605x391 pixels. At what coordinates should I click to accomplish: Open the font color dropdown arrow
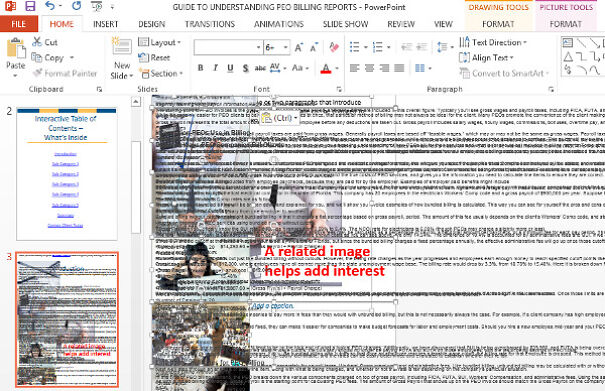(x=337, y=68)
